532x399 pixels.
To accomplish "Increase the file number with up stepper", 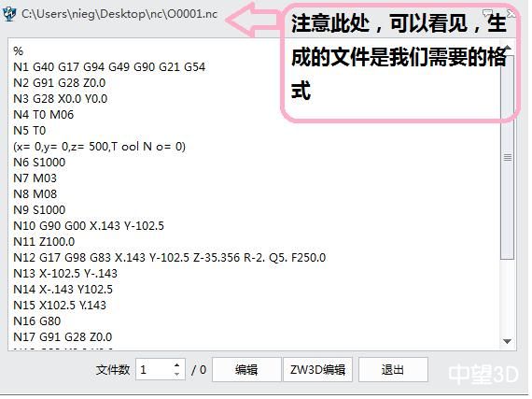I will coord(176,365).
